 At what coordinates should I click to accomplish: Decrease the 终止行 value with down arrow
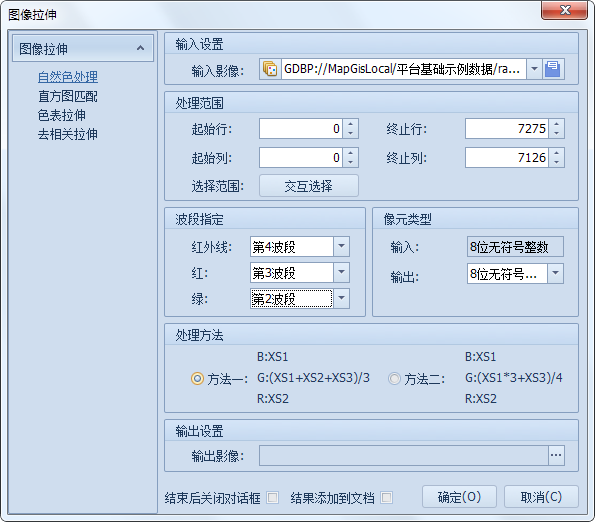pos(557,133)
